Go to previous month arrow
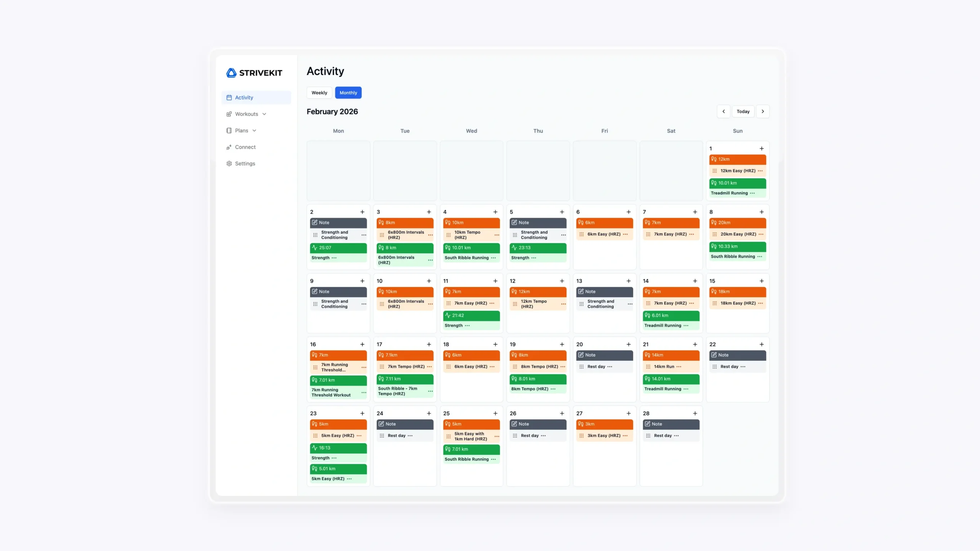Image resolution: width=980 pixels, height=551 pixels. tap(723, 111)
